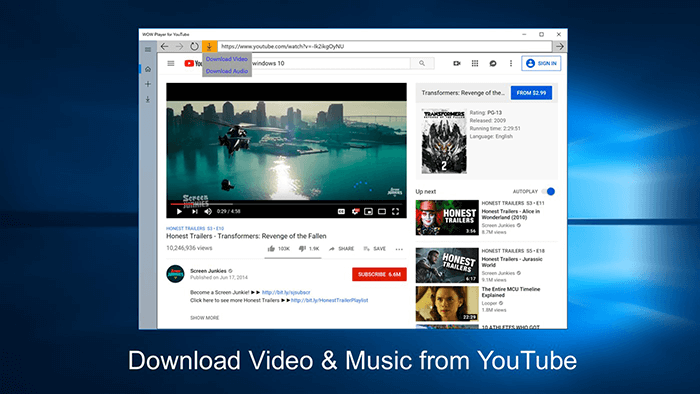Open Entire MCU Timeline Explained thumbnail

coord(447,304)
